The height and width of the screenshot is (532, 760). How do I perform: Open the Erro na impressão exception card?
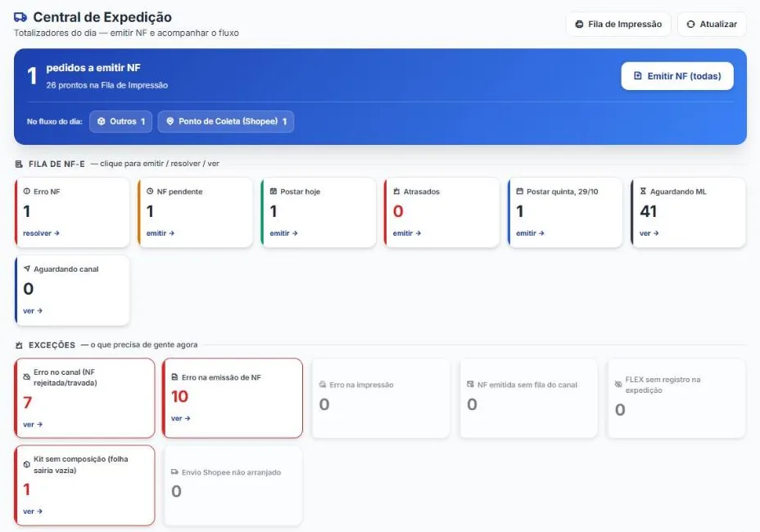[x=381, y=399]
